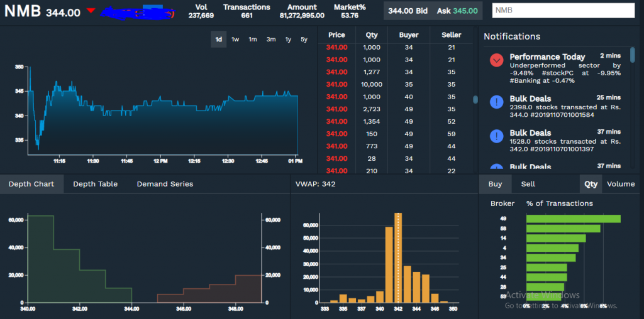This screenshot has width=644, height=319.
Task: Switch chart range to 1w
Action: 235,40
